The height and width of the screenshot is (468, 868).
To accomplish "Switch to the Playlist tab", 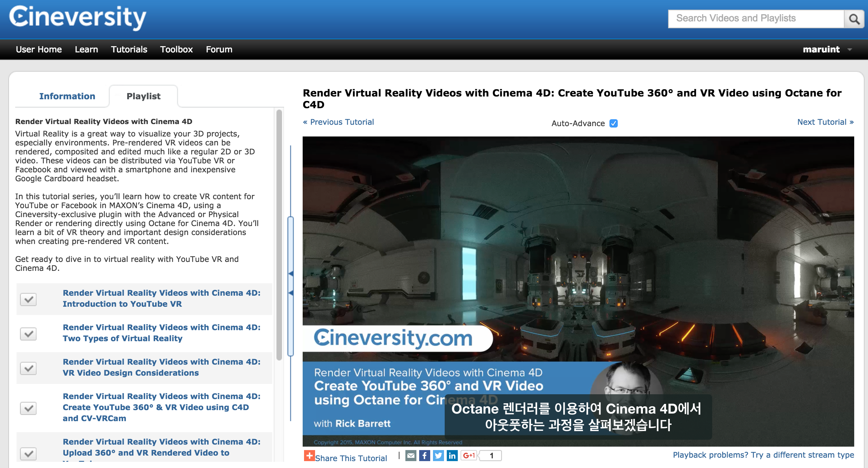I will (143, 96).
